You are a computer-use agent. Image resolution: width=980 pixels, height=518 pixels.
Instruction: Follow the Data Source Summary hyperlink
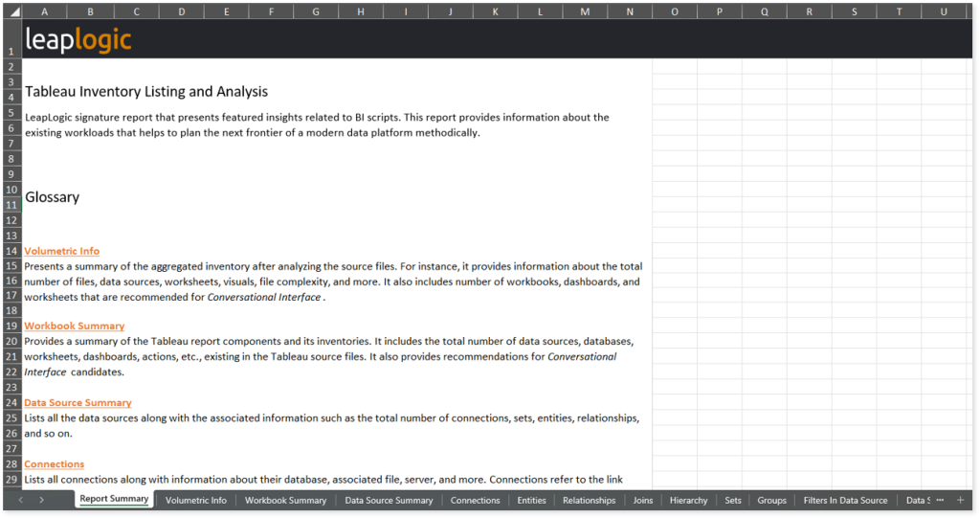[x=78, y=403]
